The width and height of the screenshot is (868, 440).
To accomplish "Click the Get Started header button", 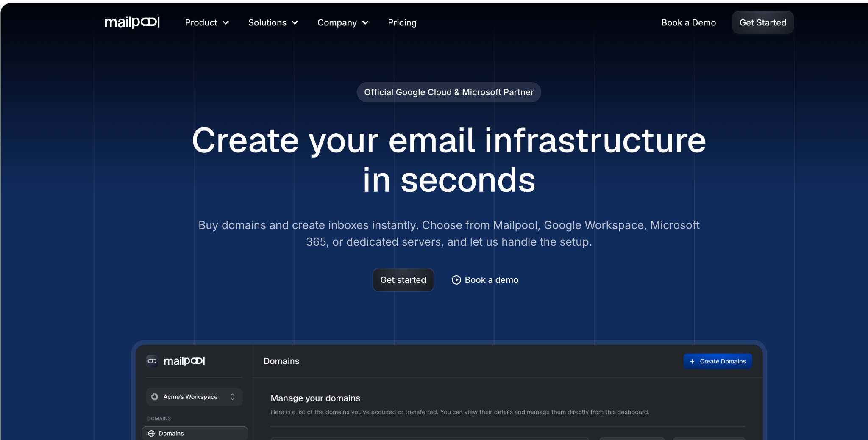I will click(x=763, y=22).
